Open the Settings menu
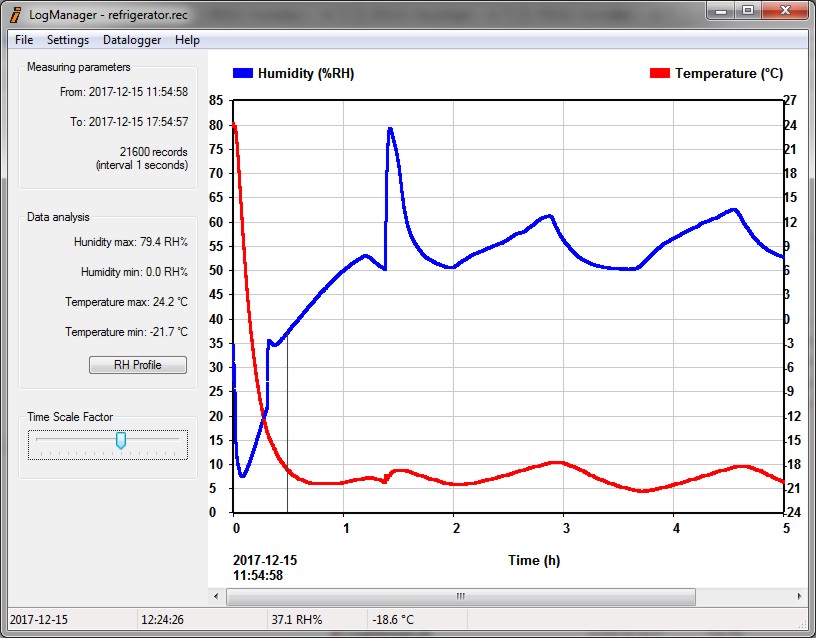Image resolution: width=816 pixels, height=638 pixels. [68, 40]
